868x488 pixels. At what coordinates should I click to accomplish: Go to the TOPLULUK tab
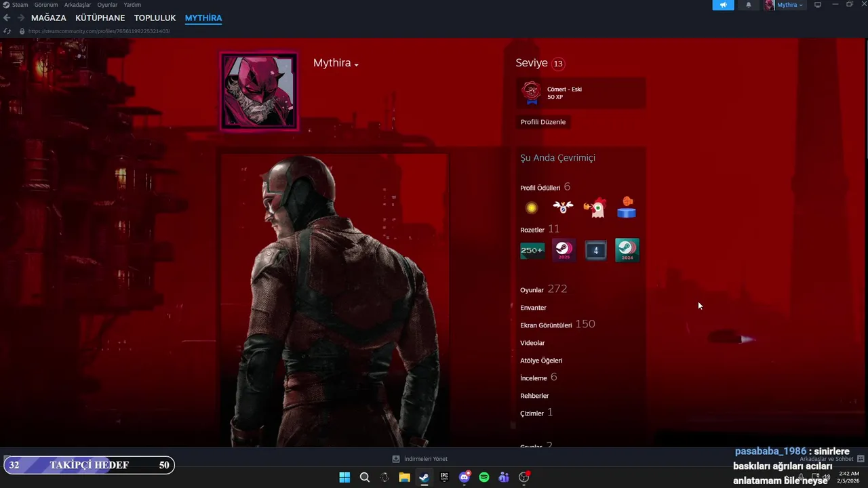pyautogui.click(x=155, y=18)
